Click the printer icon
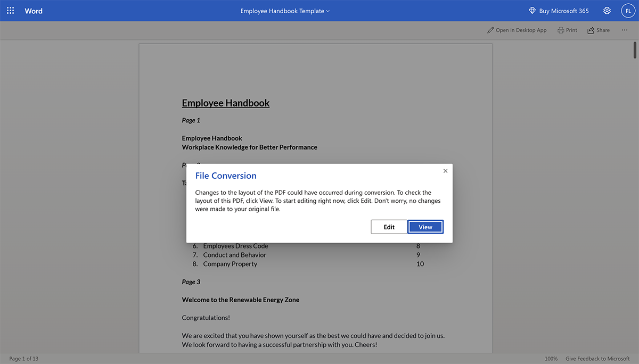 (x=561, y=30)
